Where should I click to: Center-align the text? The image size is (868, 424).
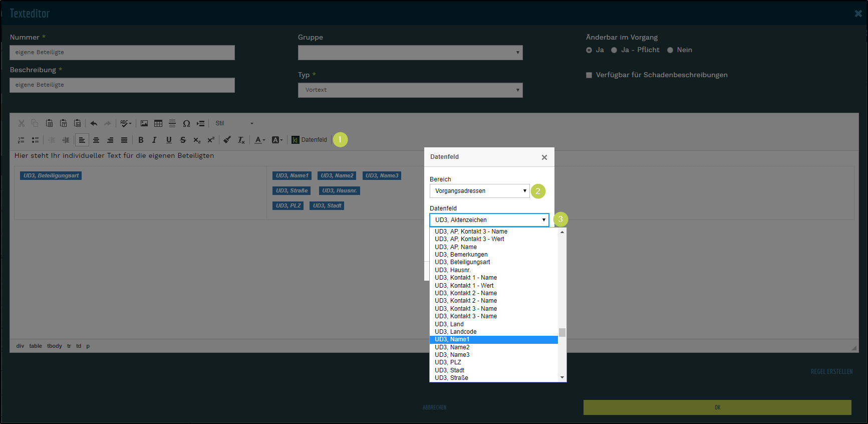point(96,140)
